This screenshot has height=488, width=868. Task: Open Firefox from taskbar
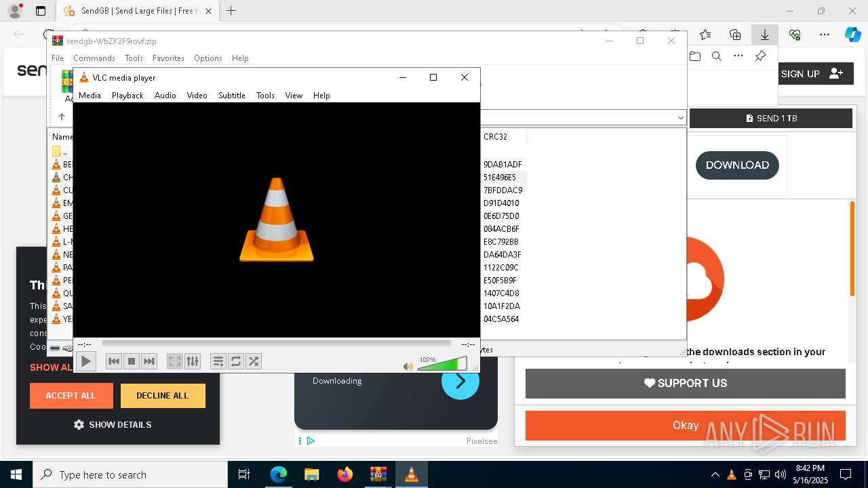tap(344, 474)
